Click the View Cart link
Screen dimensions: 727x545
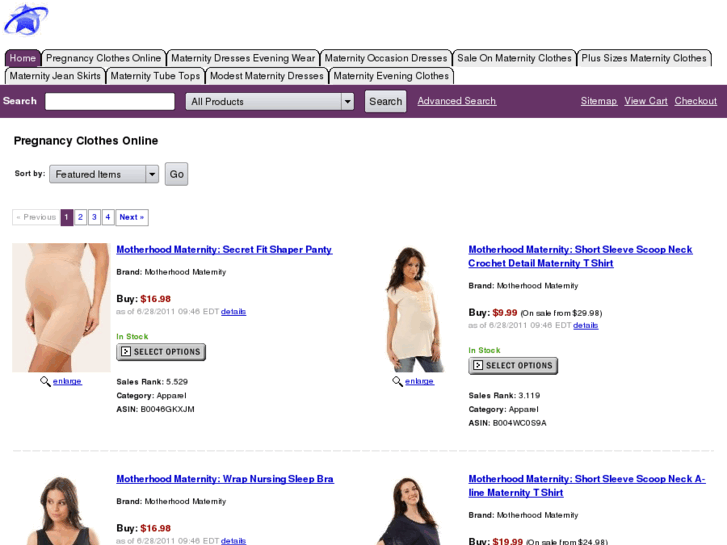[645, 101]
